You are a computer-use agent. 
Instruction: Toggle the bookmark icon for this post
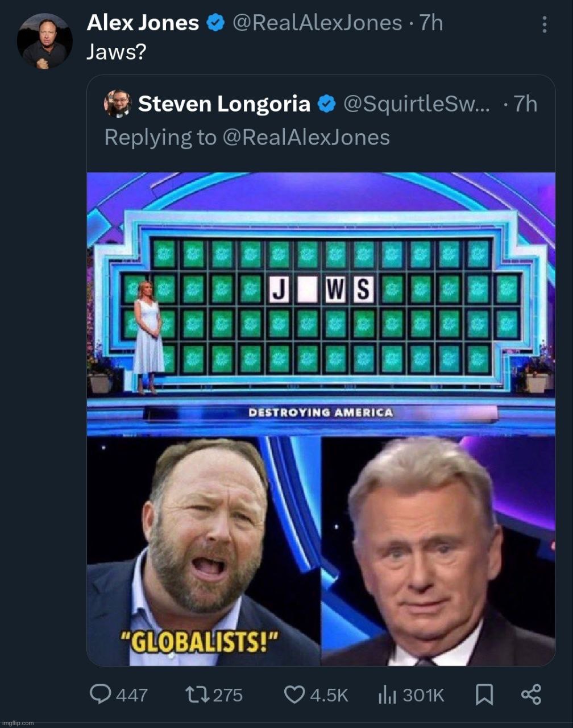pos(484,694)
